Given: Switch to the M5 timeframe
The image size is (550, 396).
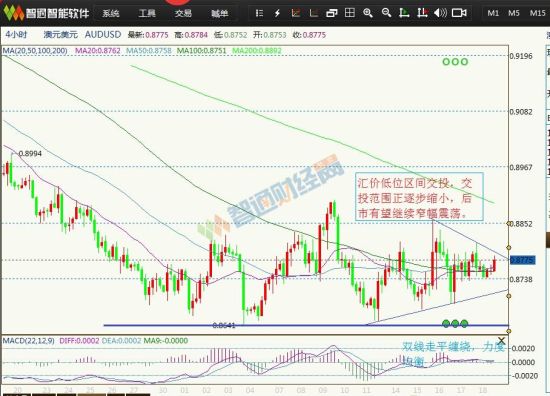Looking at the screenshot, I should tap(514, 13).
